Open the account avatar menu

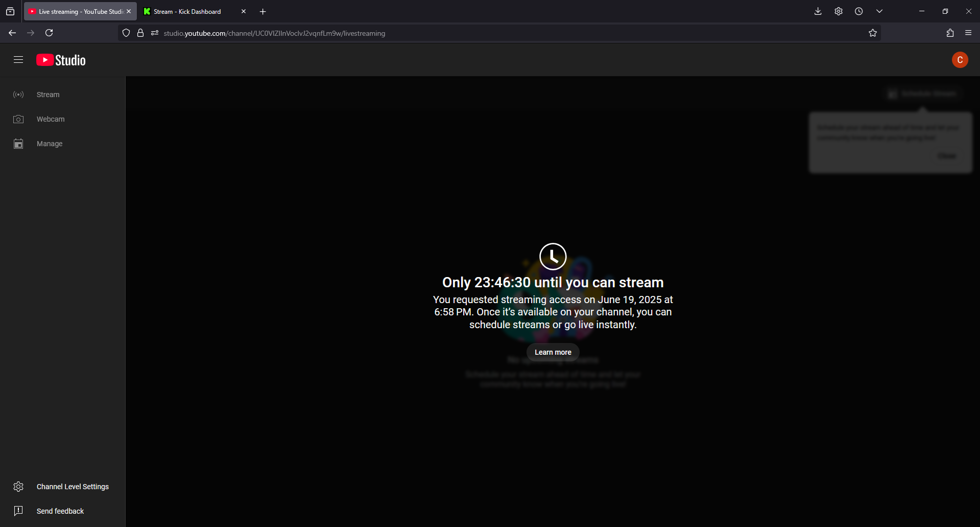[x=960, y=60]
